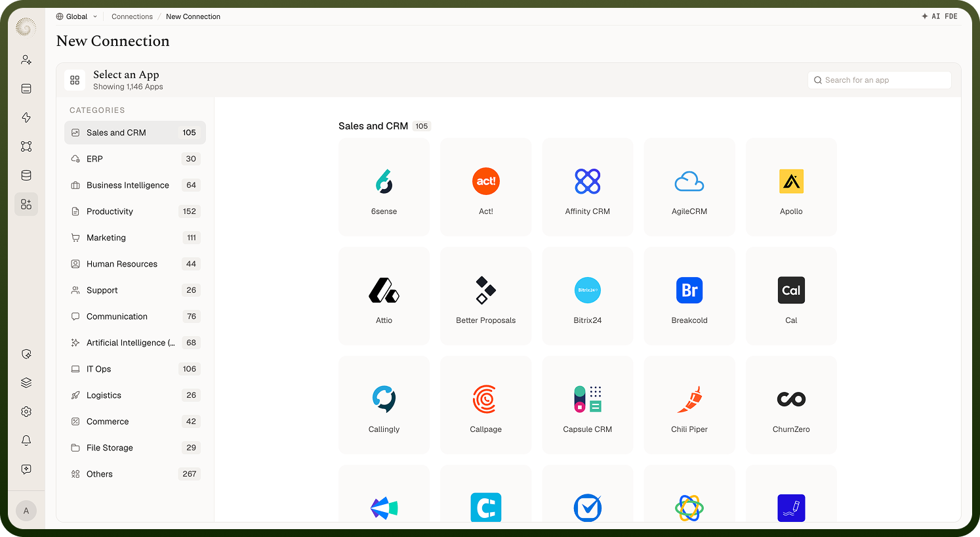Image resolution: width=980 pixels, height=537 pixels.
Task: Select the 6sense app
Action: pos(384,187)
